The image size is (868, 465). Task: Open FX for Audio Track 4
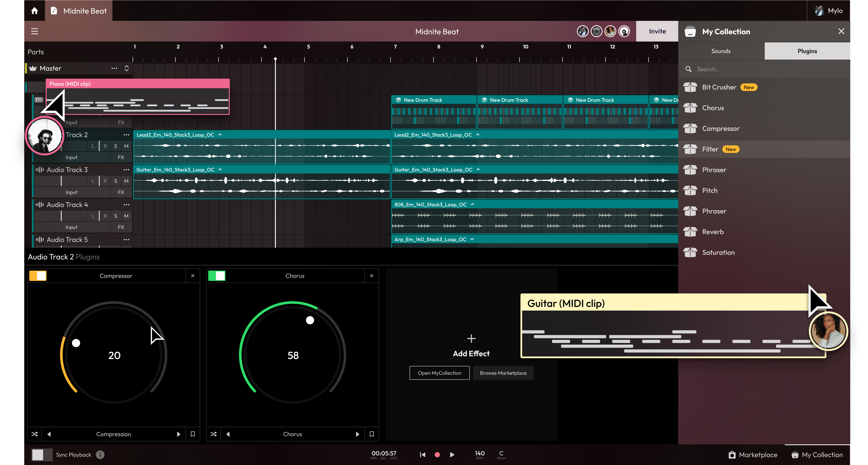tap(121, 227)
